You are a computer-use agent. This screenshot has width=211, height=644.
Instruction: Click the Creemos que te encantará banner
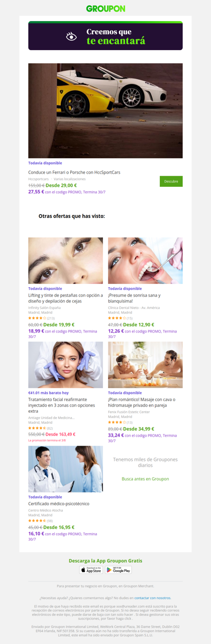[105, 36]
